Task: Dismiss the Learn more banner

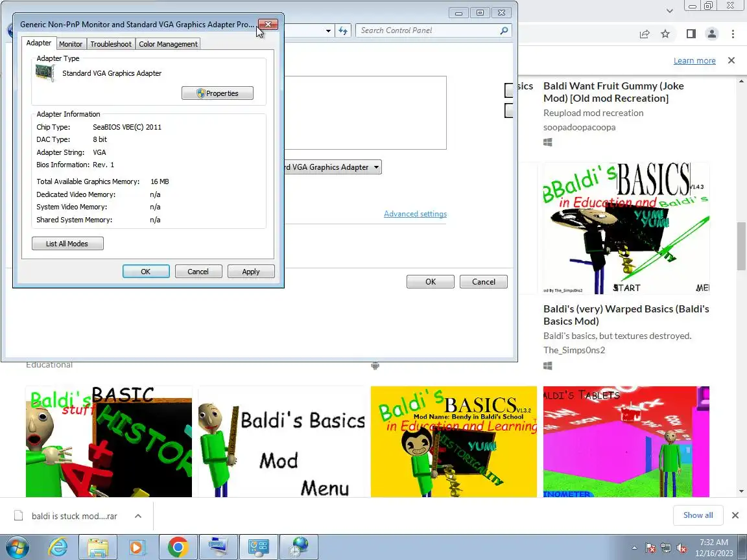Action: 731,60
